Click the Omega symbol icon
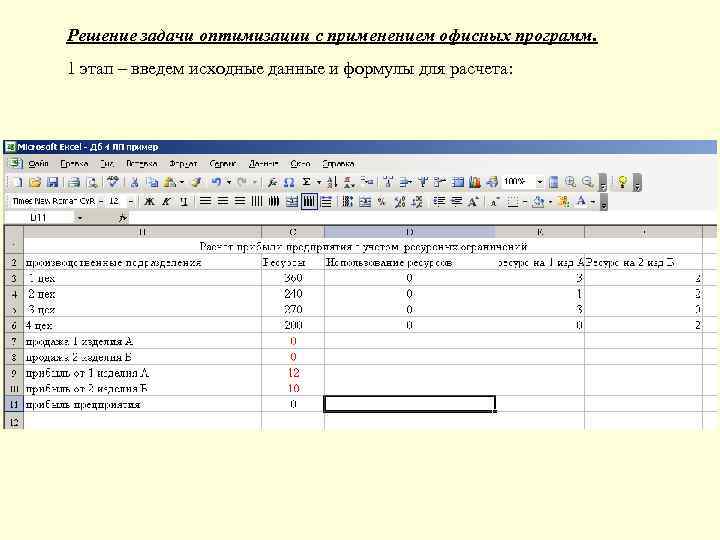Viewport: 720px width, 540px height. tap(289, 182)
